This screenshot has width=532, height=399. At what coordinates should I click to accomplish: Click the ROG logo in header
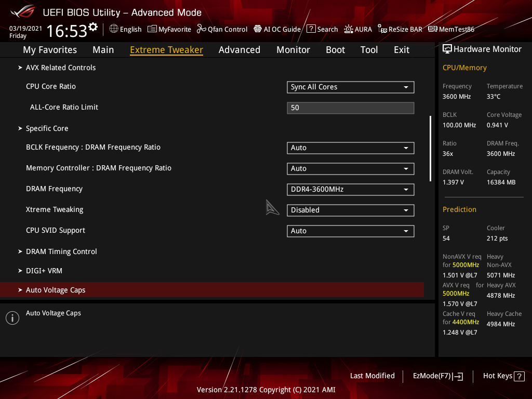click(23, 11)
